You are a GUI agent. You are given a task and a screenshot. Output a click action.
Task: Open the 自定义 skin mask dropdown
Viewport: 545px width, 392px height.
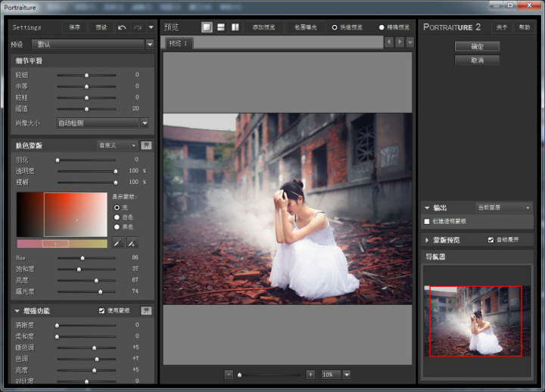(117, 145)
